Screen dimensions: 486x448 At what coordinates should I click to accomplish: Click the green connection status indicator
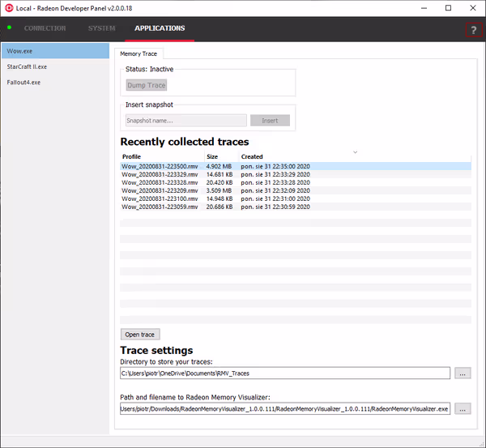[10, 28]
